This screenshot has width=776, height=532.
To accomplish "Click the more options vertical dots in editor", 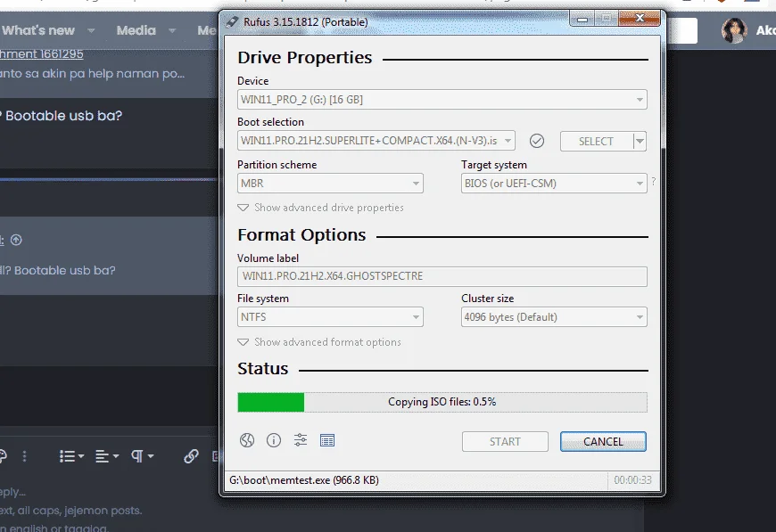I will point(24,456).
